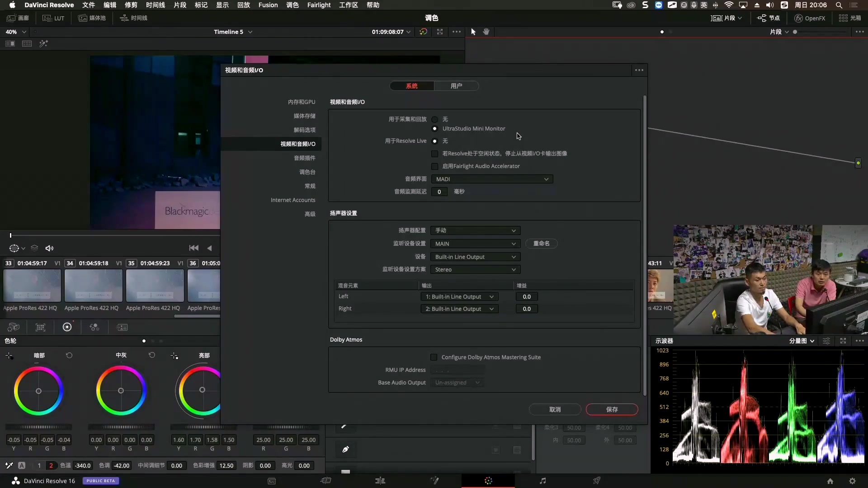The height and width of the screenshot is (488, 868).
Task: Open the device Built-in Line Output dropdown
Action: 475,257
